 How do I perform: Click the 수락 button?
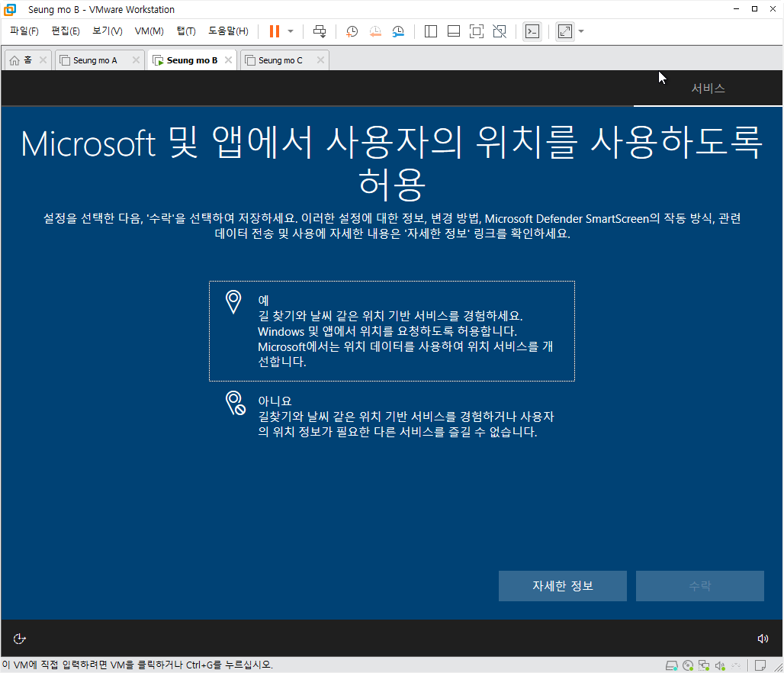700,586
